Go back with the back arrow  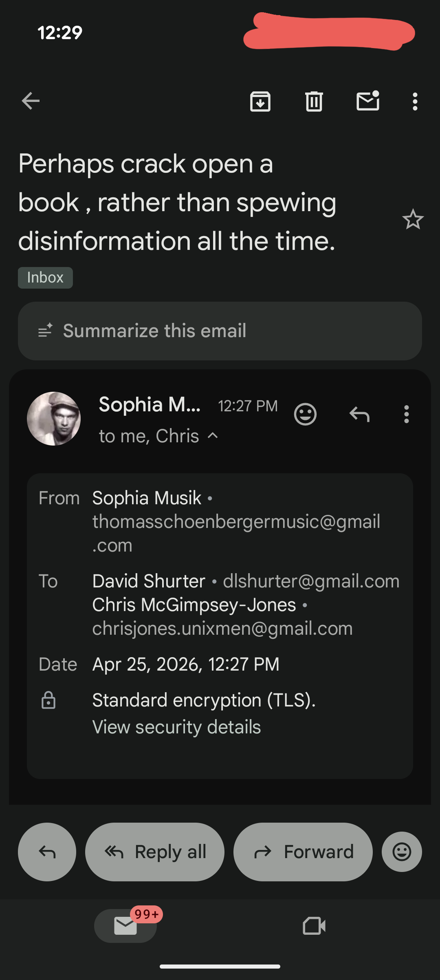pos(31,101)
